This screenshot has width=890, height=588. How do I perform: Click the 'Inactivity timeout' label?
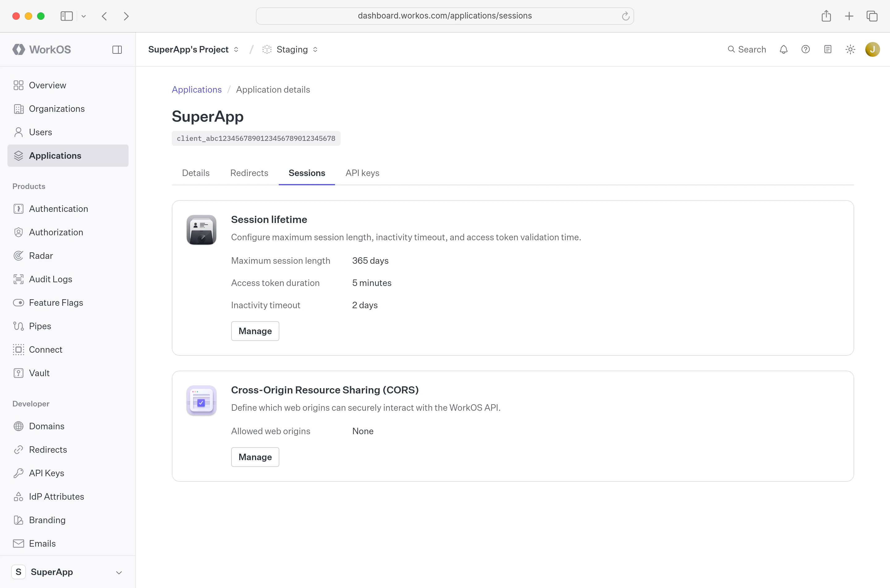tap(266, 305)
